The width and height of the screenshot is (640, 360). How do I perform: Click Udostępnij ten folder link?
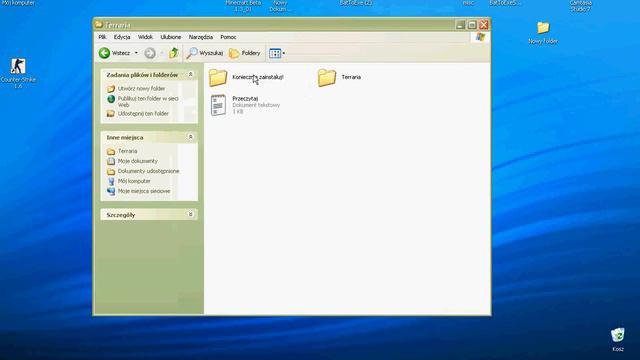[x=143, y=113]
